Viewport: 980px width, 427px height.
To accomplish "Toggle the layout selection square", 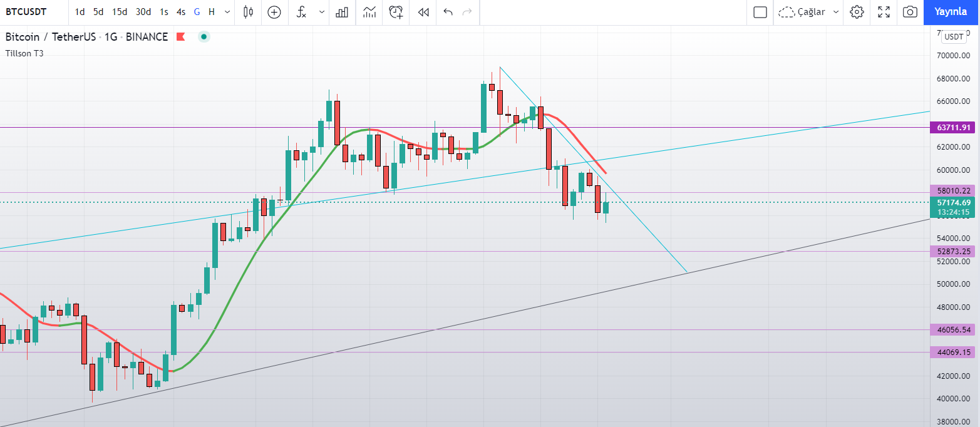I will pyautogui.click(x=760, y=12).
